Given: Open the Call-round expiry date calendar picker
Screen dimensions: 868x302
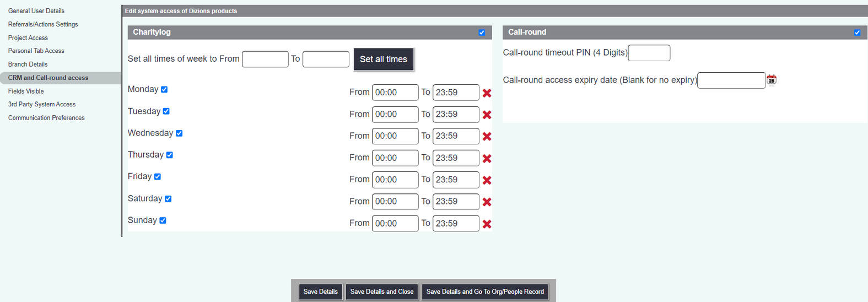Looking at the screenshot, I should [772, 80].
